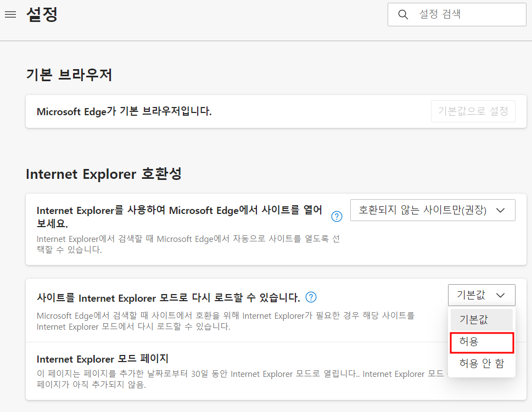Click the magnifier icon in settings search

click(x=403, y=15)
